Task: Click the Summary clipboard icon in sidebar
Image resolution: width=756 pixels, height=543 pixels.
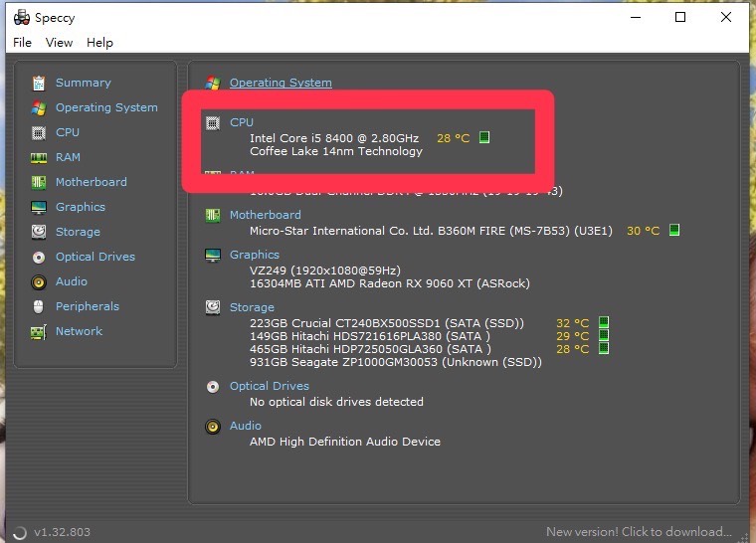Action: pos(39,83)
